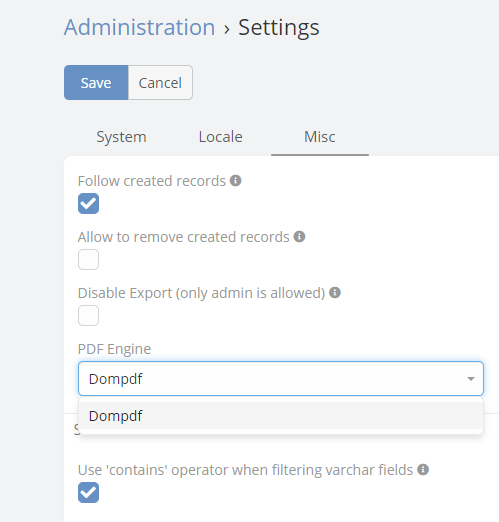Click the Follow created records label
499x522 pixels.
pyautogui.click(x=152, y=181)
